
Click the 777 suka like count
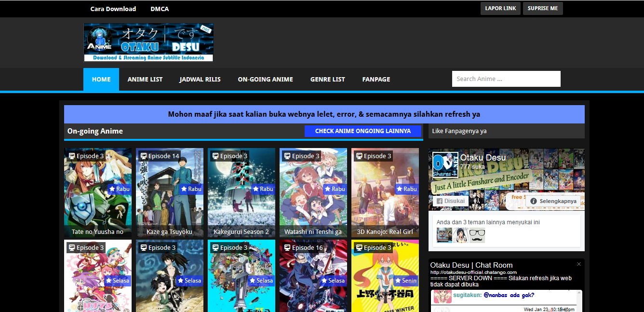coord(472,167)
